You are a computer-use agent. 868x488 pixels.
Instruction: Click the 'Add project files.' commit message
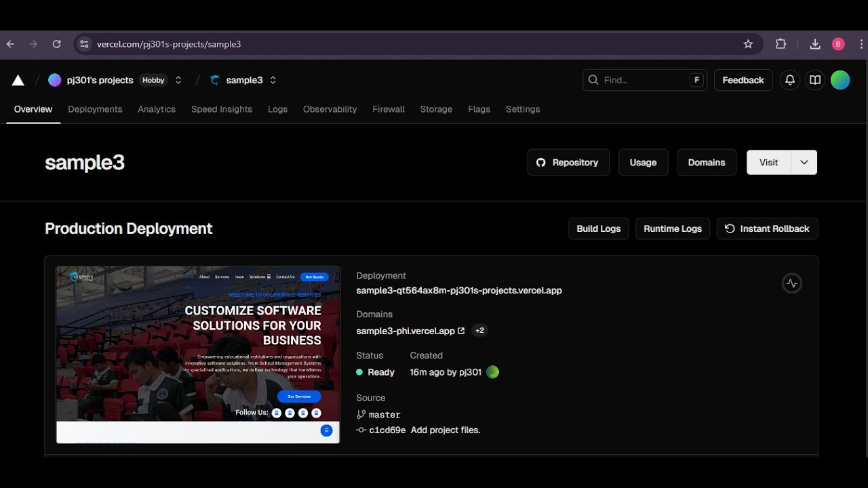[446, 430]
